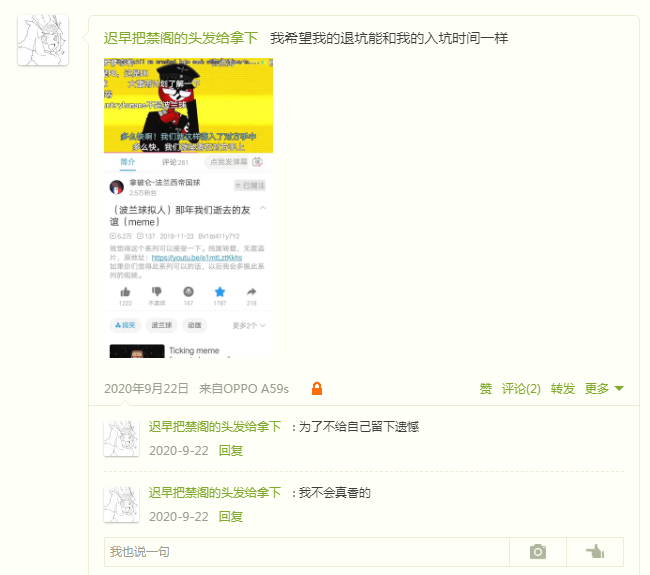Reply to the comment 为了不给自己留下遗憾

230,451
